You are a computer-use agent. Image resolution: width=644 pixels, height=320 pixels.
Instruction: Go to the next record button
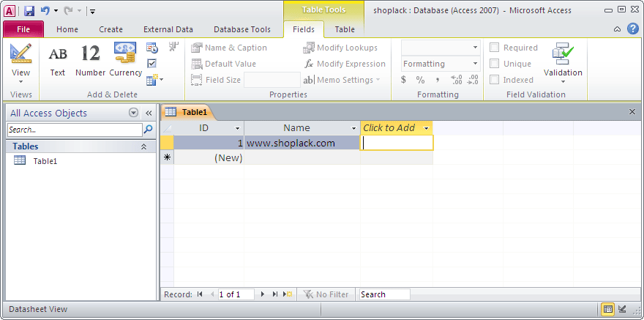click(263, 294)
